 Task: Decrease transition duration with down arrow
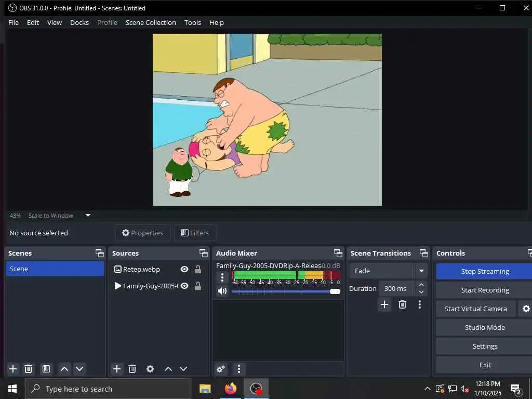pos(421,292)
